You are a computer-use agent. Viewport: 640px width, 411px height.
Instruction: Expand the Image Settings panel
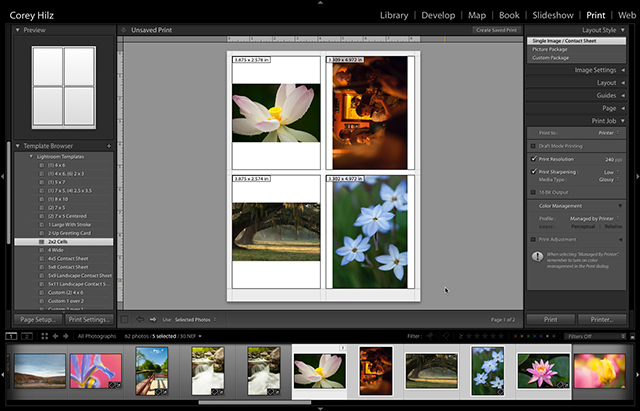tap(623, 70)
